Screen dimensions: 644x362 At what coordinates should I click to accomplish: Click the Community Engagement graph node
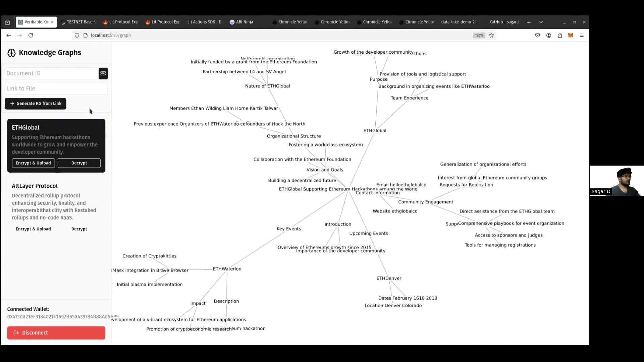click(x=426, y=202)
